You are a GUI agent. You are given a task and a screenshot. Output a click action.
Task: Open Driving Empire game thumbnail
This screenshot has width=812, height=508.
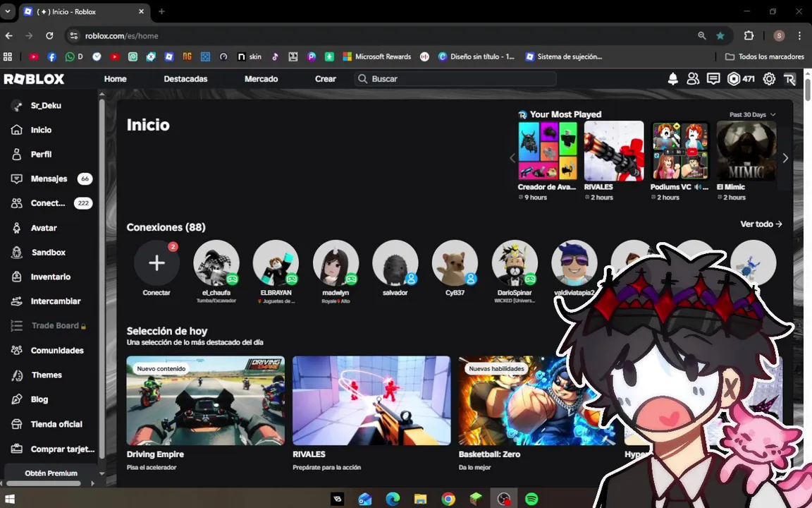[206, 400]
